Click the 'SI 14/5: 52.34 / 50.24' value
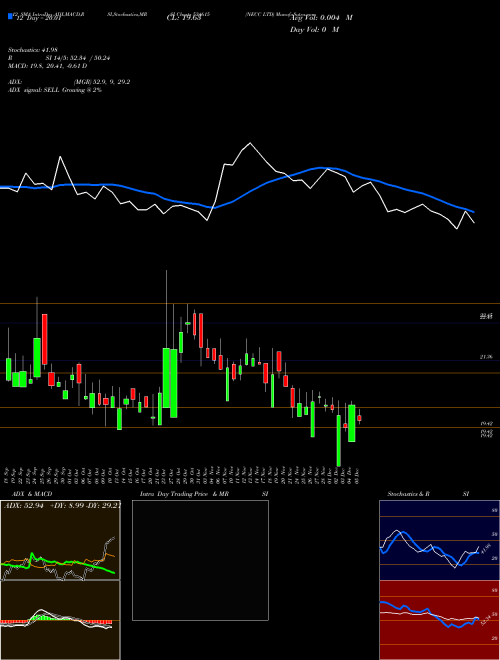 pos(78,58)
